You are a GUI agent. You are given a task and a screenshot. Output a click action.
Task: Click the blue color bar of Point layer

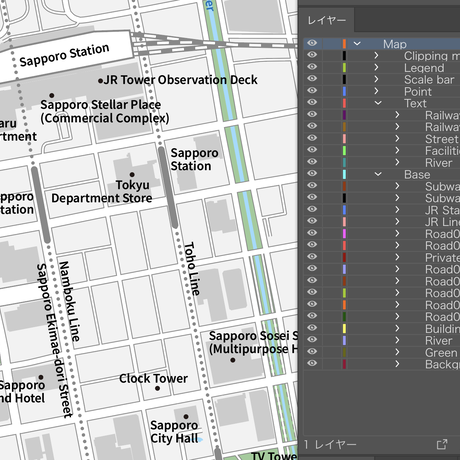[344, 91]
